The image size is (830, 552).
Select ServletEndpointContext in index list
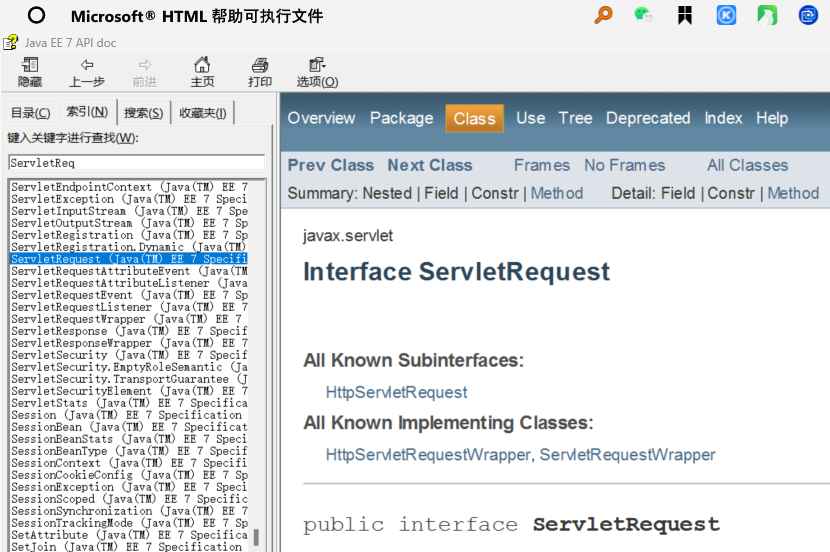pyautogui.click(x=129, y=187)
